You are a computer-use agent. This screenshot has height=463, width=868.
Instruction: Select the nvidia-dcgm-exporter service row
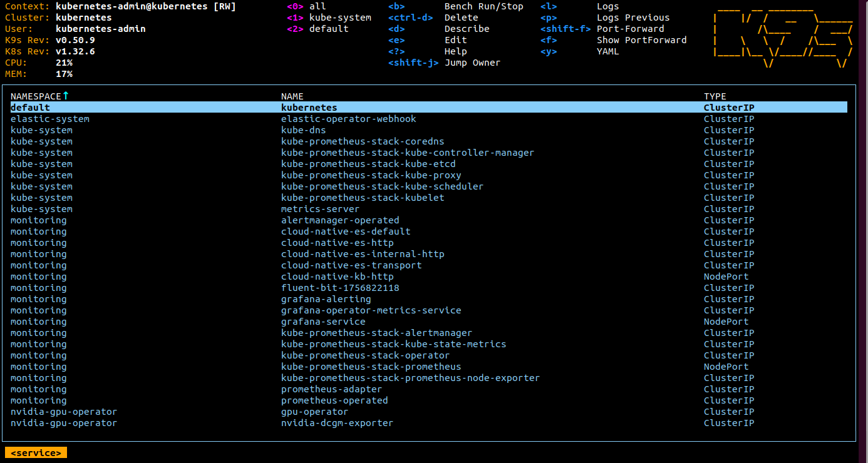click(x=337, y=423)
